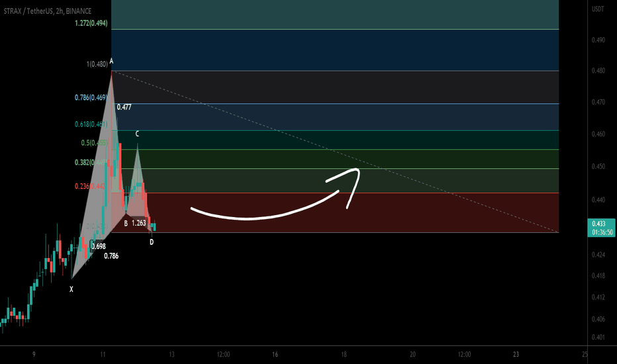Viewport: 617px width, 364px height.
Task: Click the 0.477 ratio label
Action: tap(124, 107)
